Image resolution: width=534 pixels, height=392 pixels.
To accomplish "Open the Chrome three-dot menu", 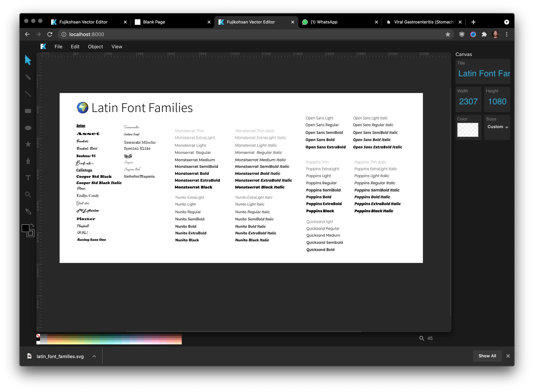I will (x=507, y=34).
